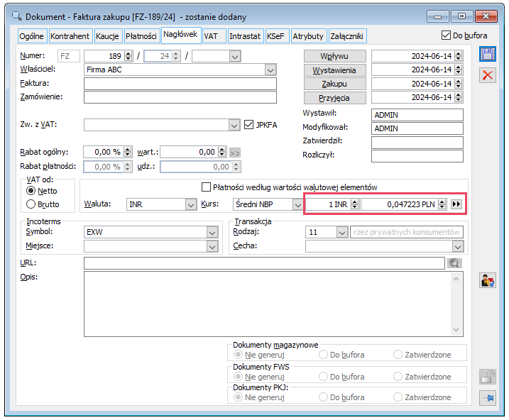Click the Wpływu date spinner arrows
The image size is (509, 420).
pos(458,56)
